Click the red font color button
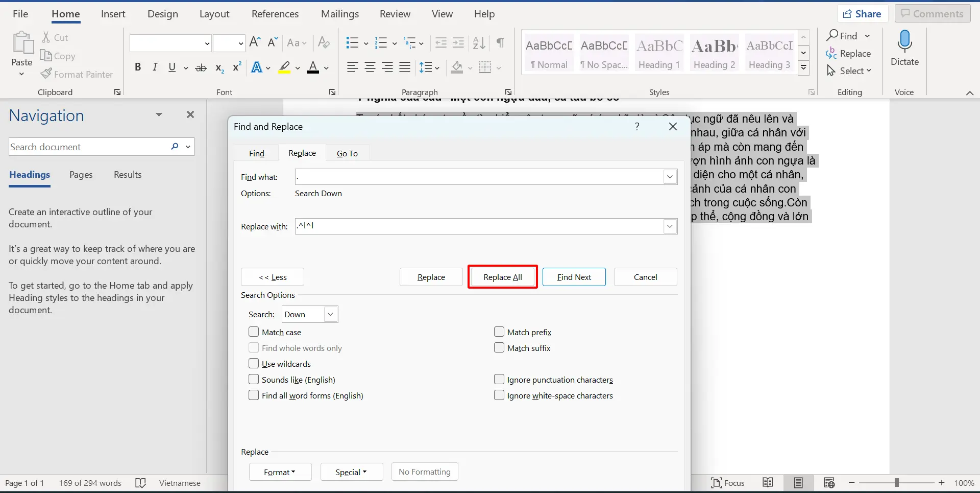Viewport: 980px width, 493px height. click(x=313, y=67)
